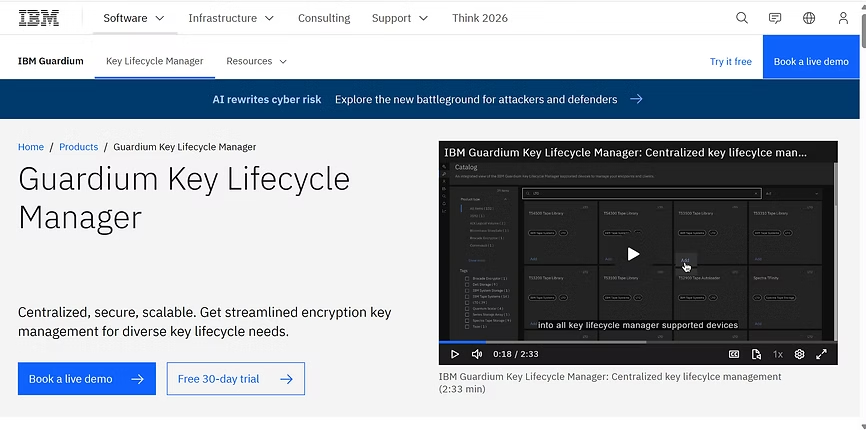The image size is (866, 430).
Task: Open the site search magnifier icon
Action: click(x=742, y=18)
